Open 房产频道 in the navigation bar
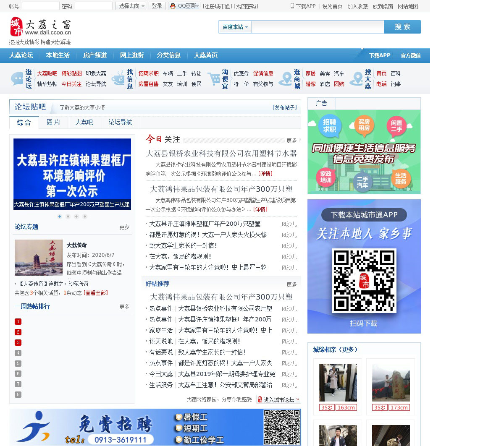This screenshot has width=504, height=446. point(95,55)
